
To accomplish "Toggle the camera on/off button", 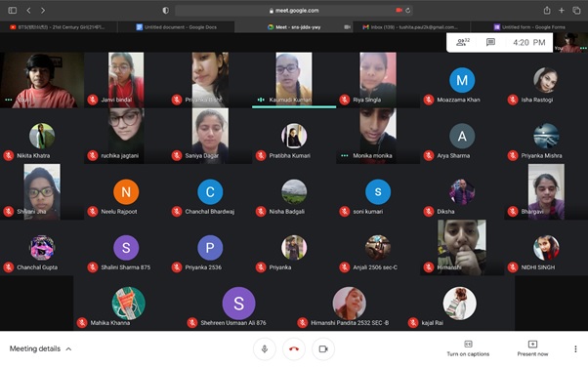I will tap(323, 349).
